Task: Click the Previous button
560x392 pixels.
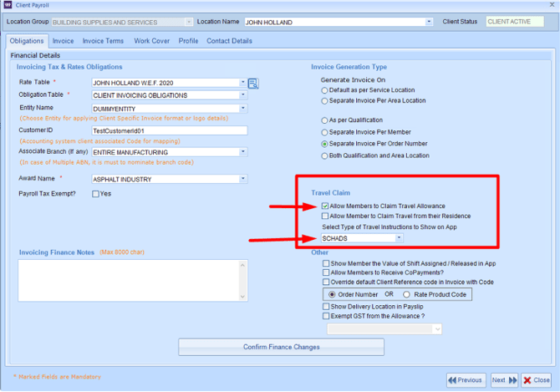Action: tap(463, 379)
